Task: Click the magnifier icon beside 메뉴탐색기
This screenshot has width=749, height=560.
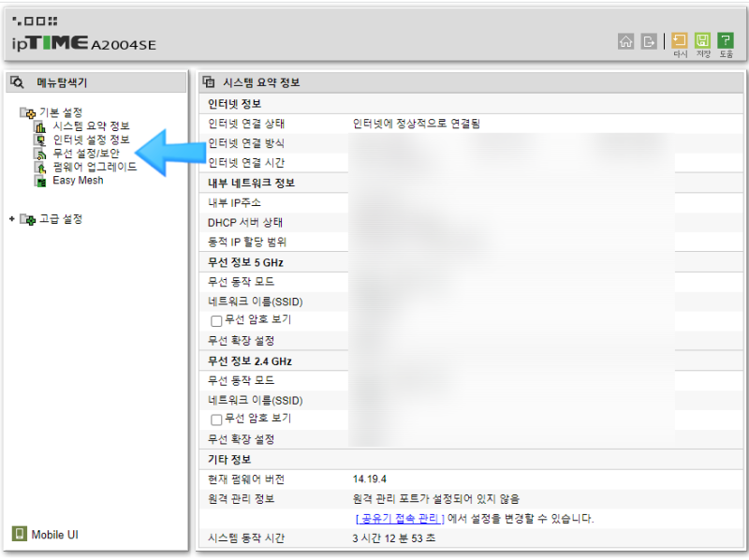Action: [18, 83]
